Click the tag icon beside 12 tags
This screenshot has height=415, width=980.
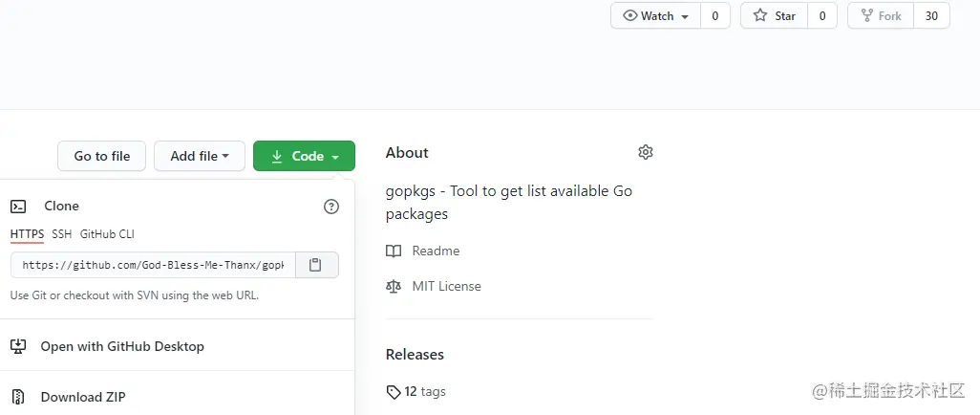[394, 391]
